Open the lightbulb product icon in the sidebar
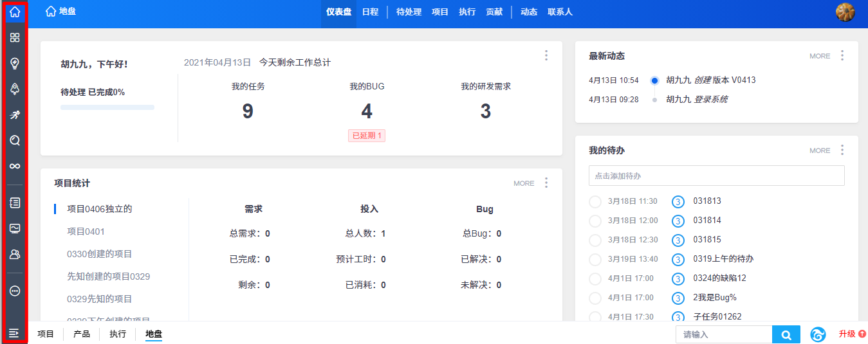Viewport: 868px width, 344px height. [15, 63]
